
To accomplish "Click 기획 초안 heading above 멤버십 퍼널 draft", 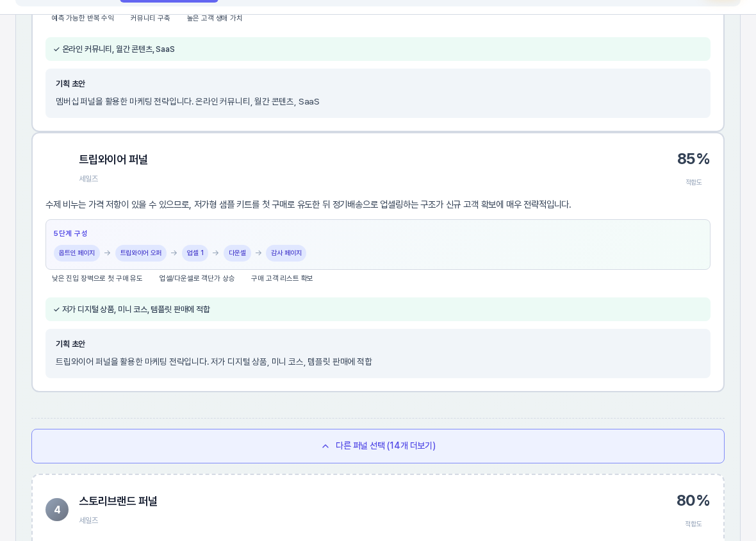I will (x=70, y=84).
